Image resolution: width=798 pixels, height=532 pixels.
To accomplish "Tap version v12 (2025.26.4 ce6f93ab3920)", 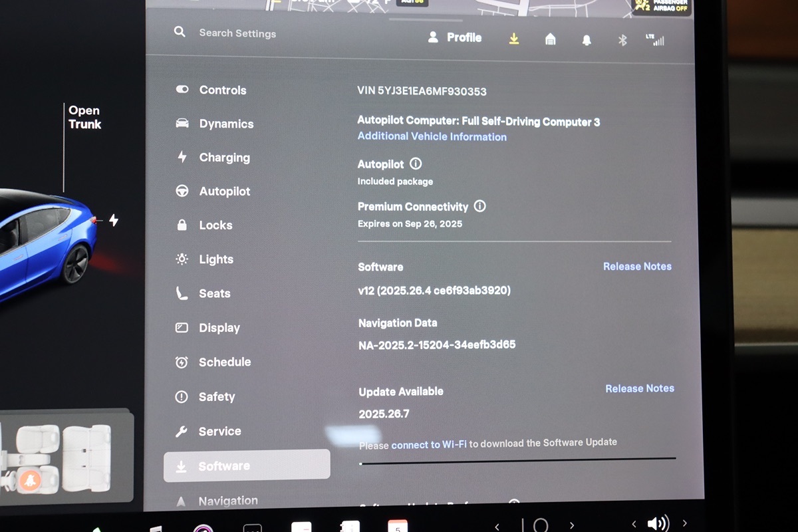I will click(x=434, y=291).
